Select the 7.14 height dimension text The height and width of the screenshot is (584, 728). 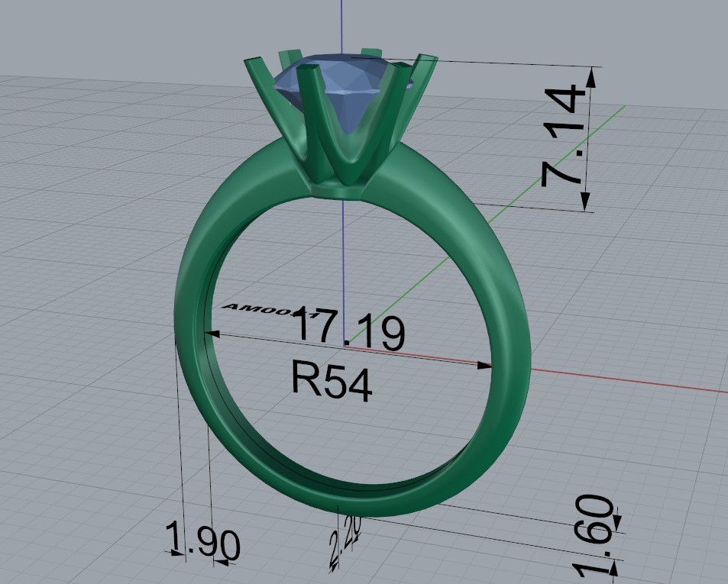(562, 136)
